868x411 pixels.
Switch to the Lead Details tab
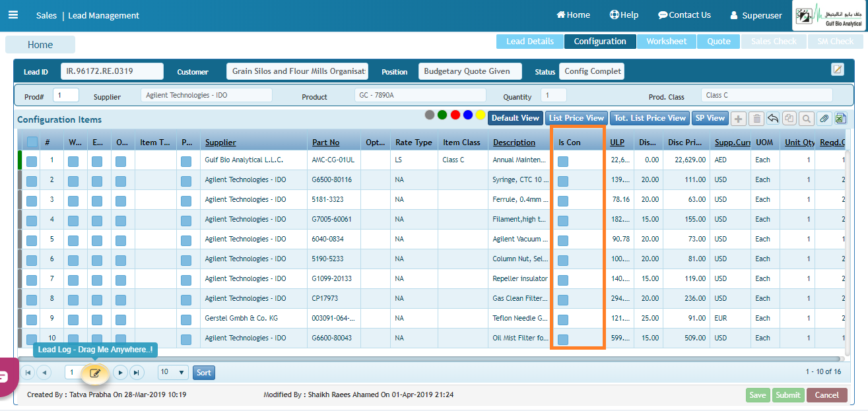530,42
